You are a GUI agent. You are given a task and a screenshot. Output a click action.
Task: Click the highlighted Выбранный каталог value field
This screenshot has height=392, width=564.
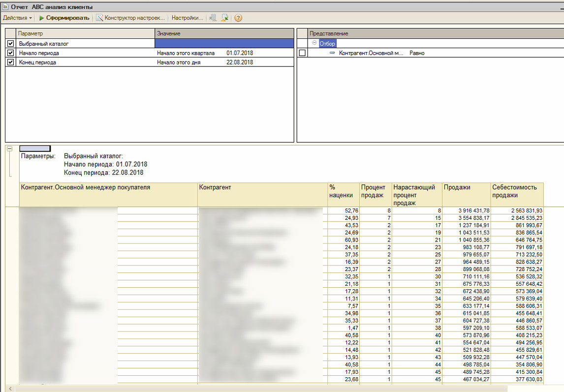[224, 44]
